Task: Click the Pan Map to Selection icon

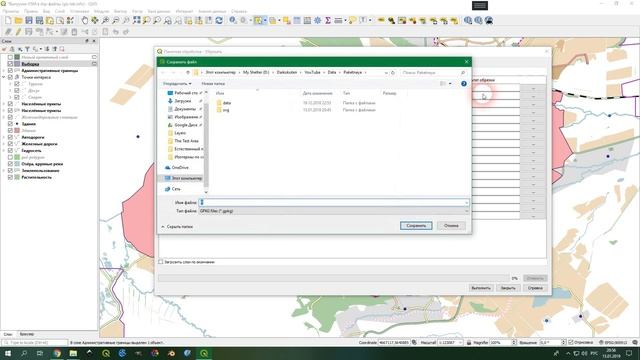Action: (x=95, y=20)
